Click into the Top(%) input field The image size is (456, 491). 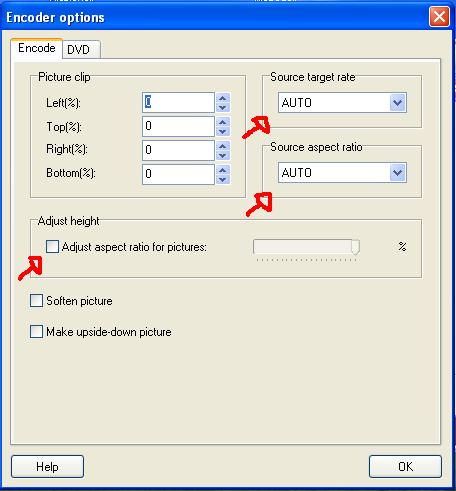(x=178, y=126)
